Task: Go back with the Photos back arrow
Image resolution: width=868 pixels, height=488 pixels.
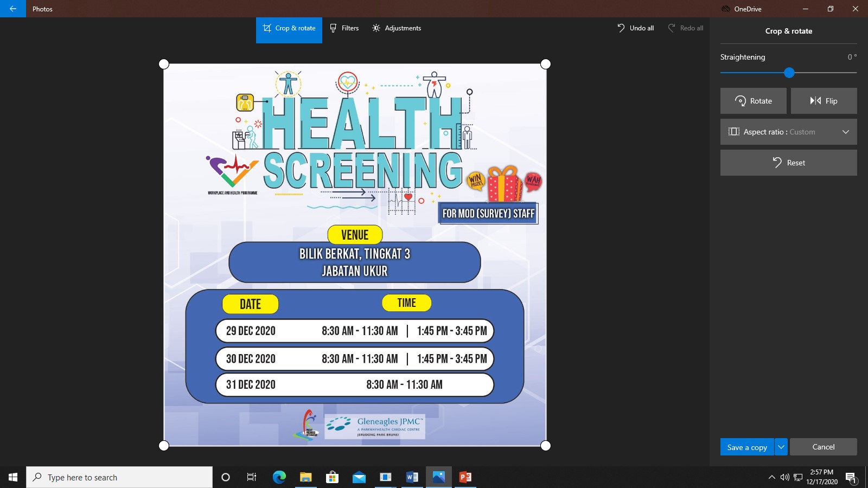Action: (x=12, y=9)
